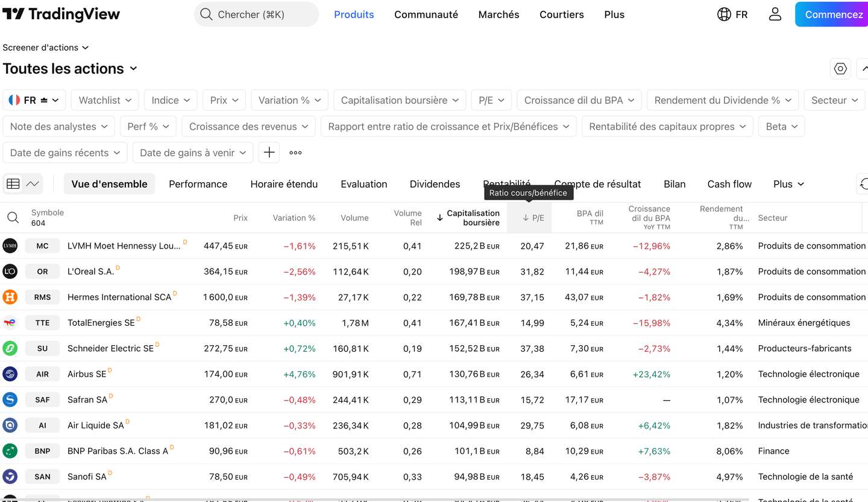Open the Indice filter dropdown
Viewport: 868px width, 502px height.
pyautogui.click(x=171, y=100)
